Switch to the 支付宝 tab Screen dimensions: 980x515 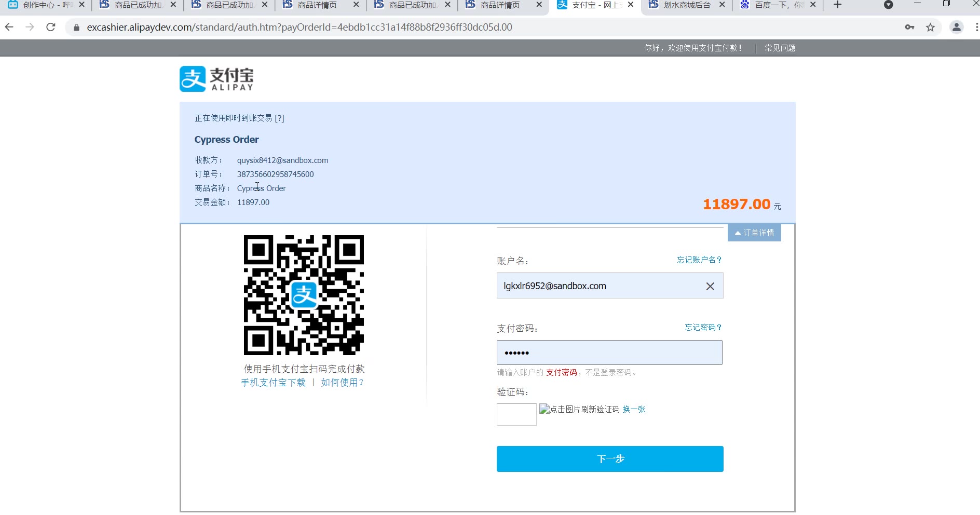595,5
